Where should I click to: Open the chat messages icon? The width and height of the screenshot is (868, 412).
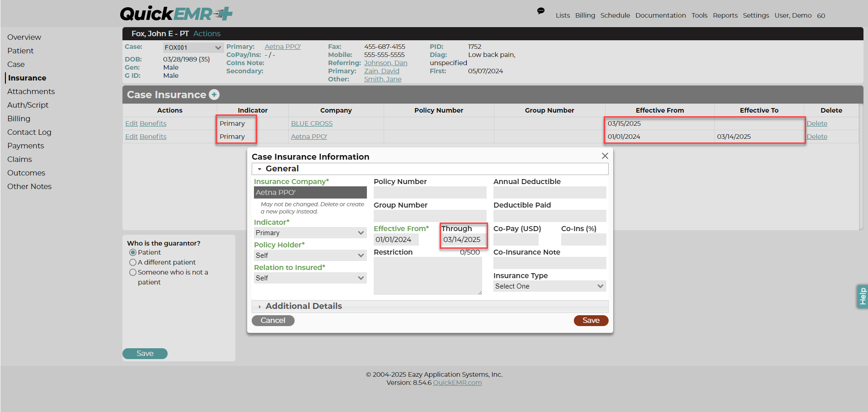[540, 11]
